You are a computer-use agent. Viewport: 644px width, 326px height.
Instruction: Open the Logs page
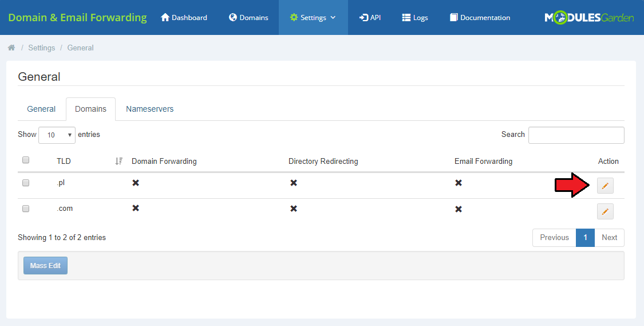point(415,18)
